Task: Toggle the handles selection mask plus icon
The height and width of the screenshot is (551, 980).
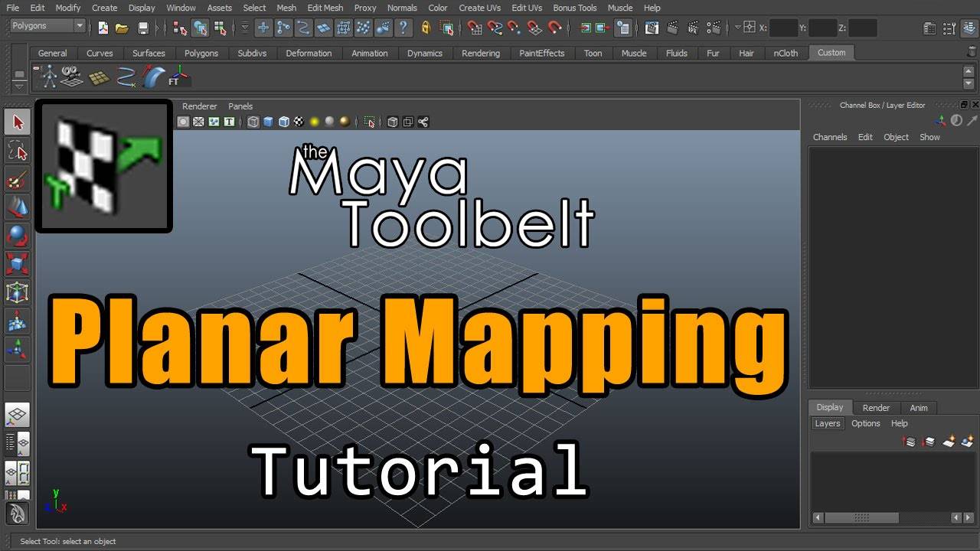Action: click(263, 28)
